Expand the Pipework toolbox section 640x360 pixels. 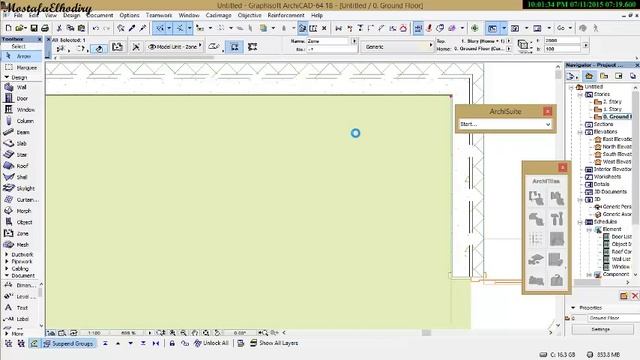coord(7,261)
